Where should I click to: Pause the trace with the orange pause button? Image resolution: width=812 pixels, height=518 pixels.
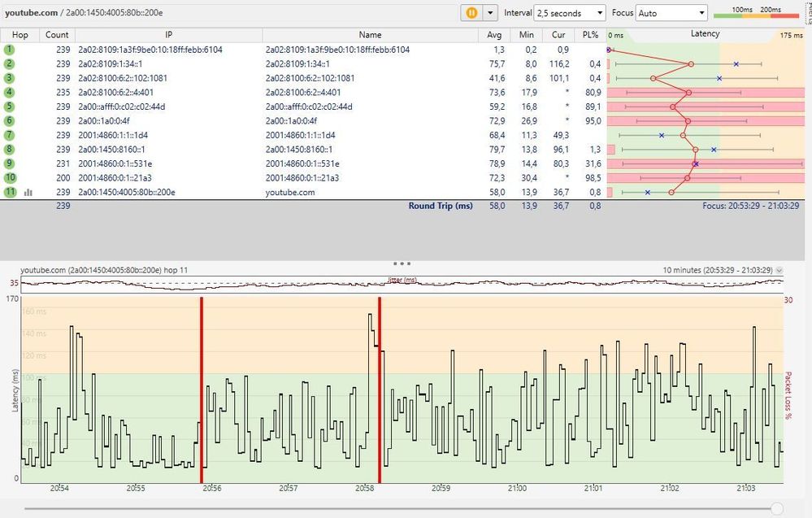pyautogui.click(x=471, y=13)
